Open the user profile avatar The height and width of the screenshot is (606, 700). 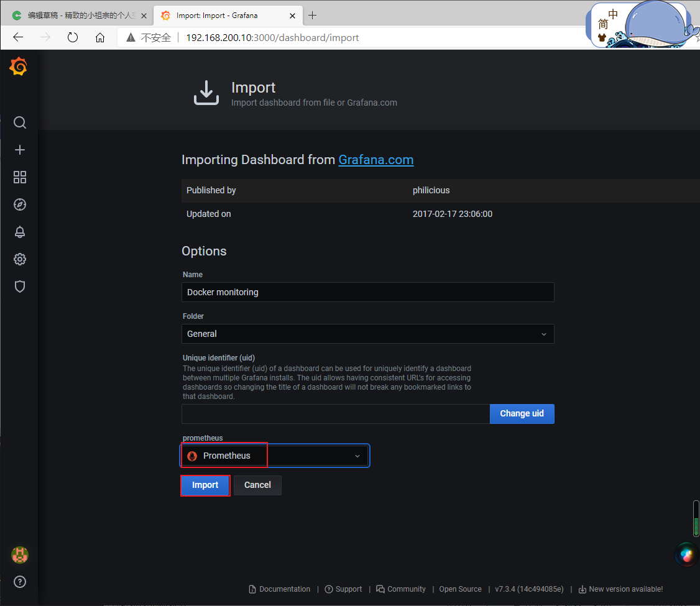[x=20, y=554]
